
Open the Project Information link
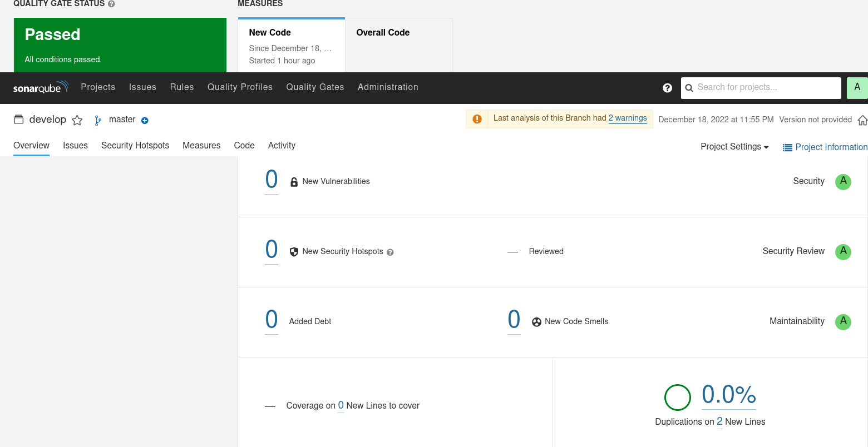[x=825, y=147]
